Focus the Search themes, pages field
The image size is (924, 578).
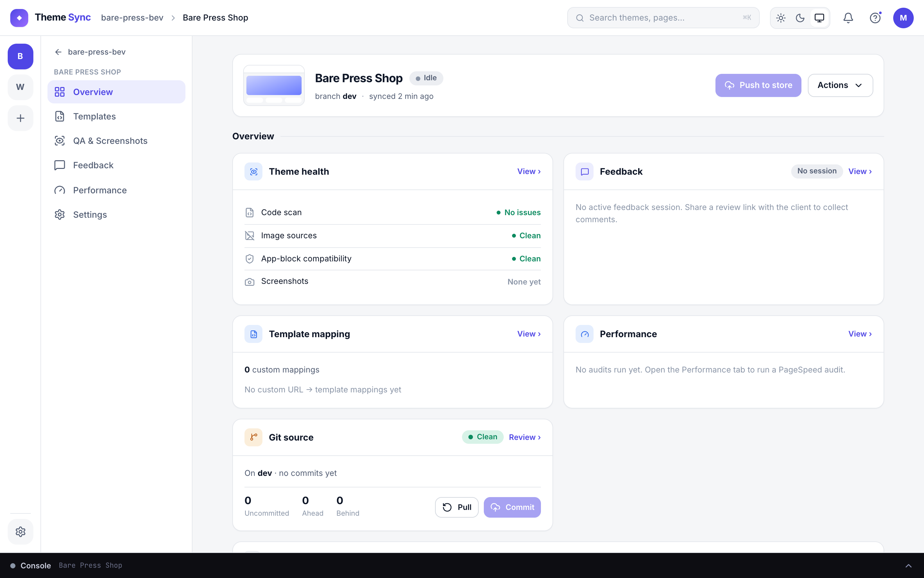point(663,18)
